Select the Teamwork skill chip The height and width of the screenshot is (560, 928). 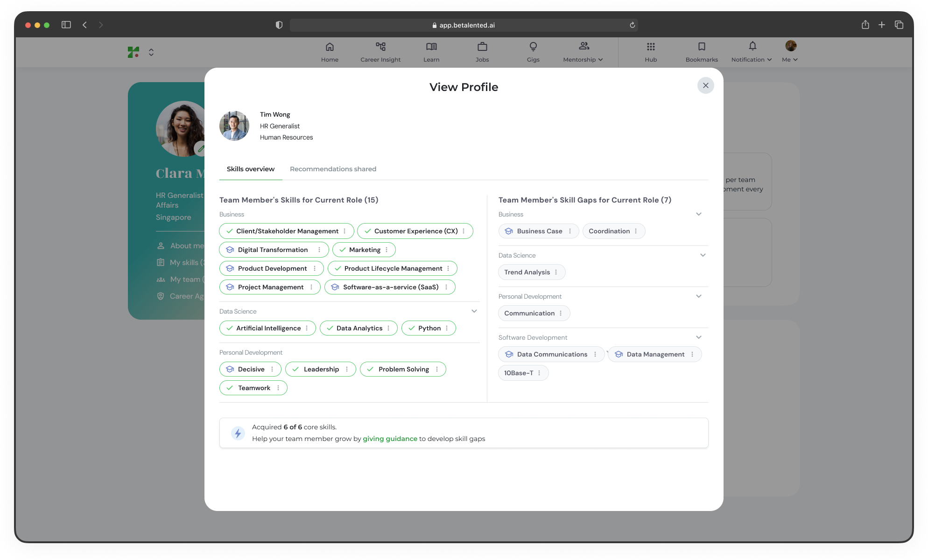[253, 388]
